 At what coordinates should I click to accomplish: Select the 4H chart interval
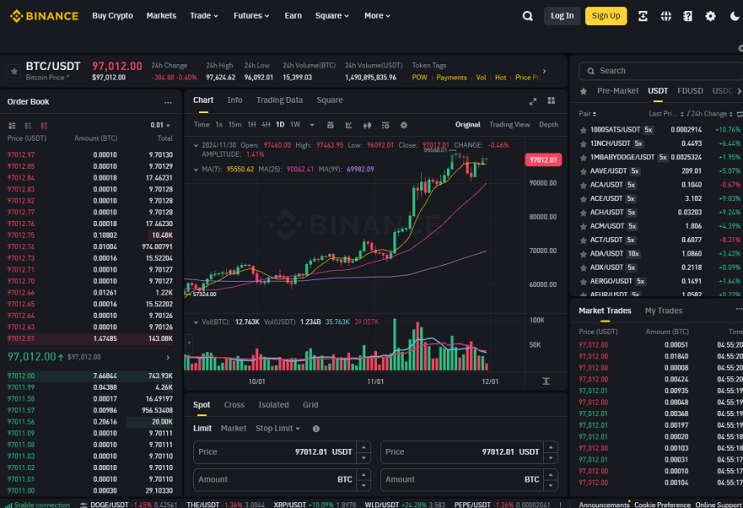[x=266, y=125]
